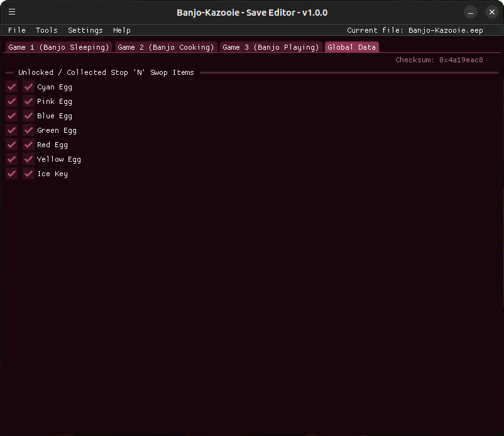Screen dimensions: 504x436
Task: Toggle the unlocked checkbox for Cyan Egg
Action: pyautogui.click(x=11, y=87)
